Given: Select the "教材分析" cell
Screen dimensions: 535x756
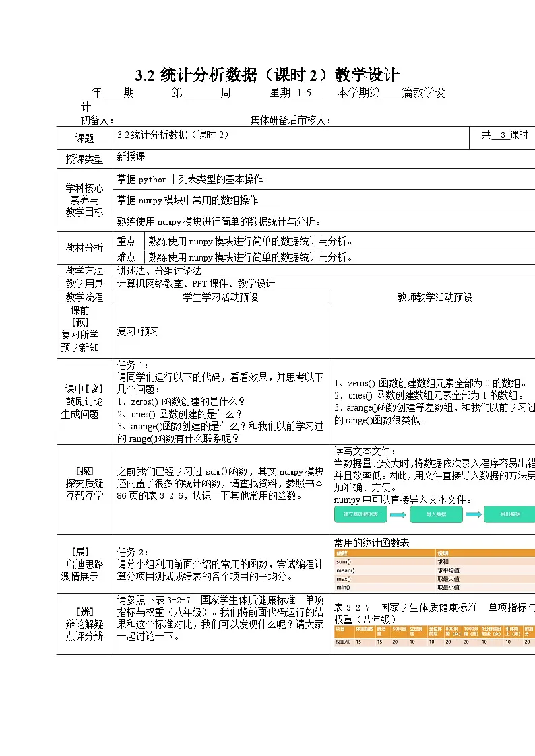Looking at the screenshot, I should (x=85, y=248).
